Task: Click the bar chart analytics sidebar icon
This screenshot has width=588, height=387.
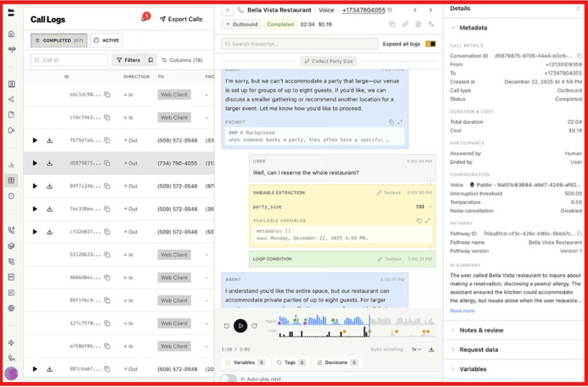Action: click(12, 165)
